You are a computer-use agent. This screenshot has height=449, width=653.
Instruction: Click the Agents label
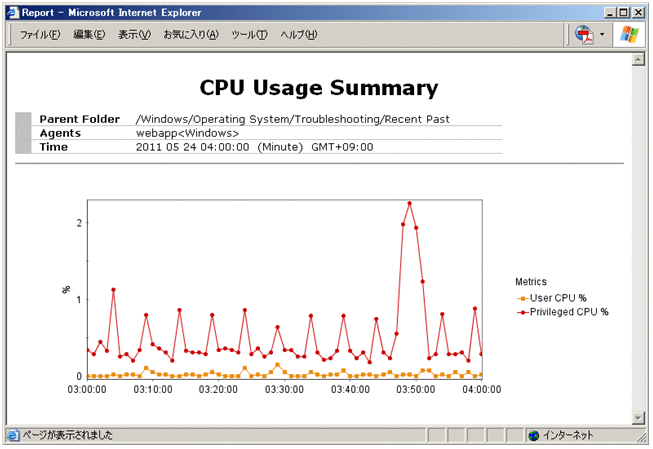[x=60, y=133]
